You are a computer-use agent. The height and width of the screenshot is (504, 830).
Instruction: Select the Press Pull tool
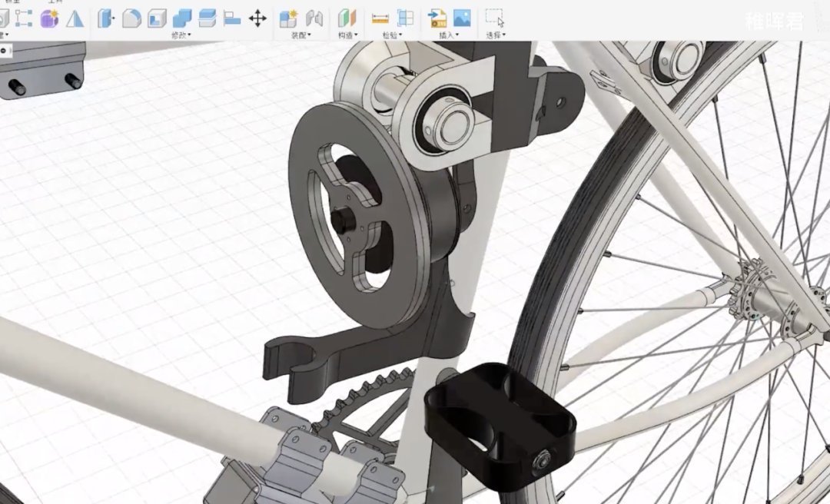coord(106,18)
